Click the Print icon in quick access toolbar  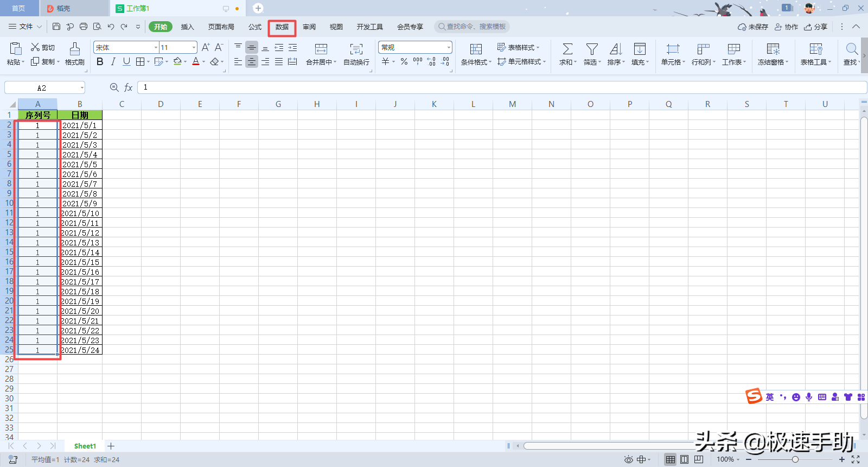point(84,27)
